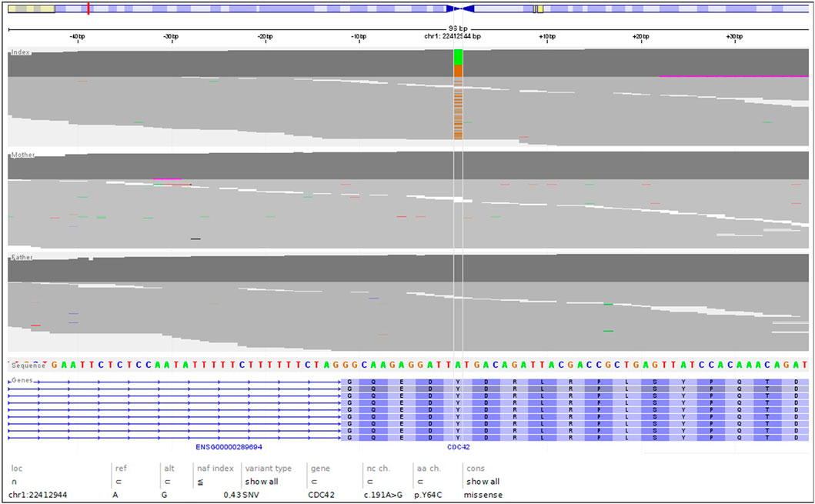Click the missense consequence cell
Viewport: 815px width, 504px height.
point(483,495)
